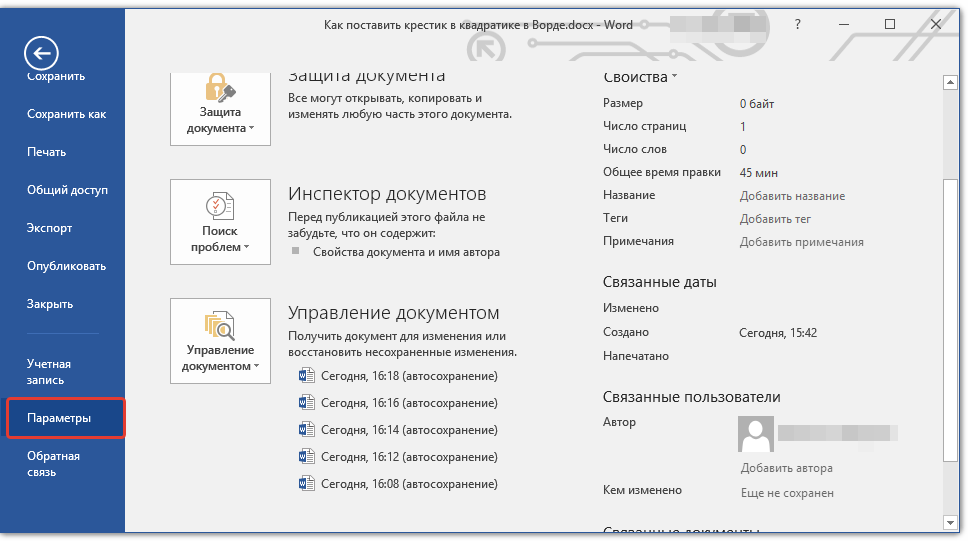Image resolution: width=968 pixels, height=541 pixels.
Task: Click the Добавить название field
Action: tap(792, 196)
